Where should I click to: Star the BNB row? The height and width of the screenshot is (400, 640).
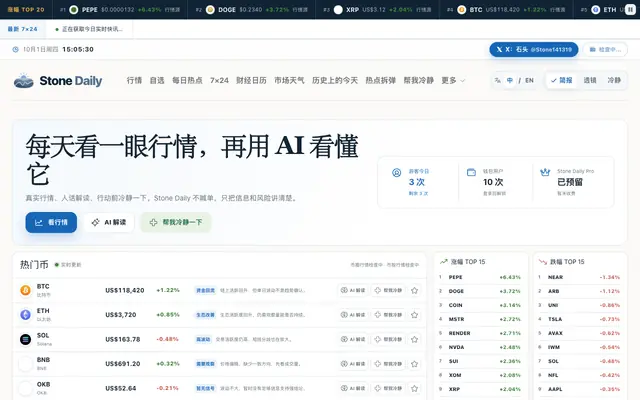pyautogui.click(x=414, y=364)
